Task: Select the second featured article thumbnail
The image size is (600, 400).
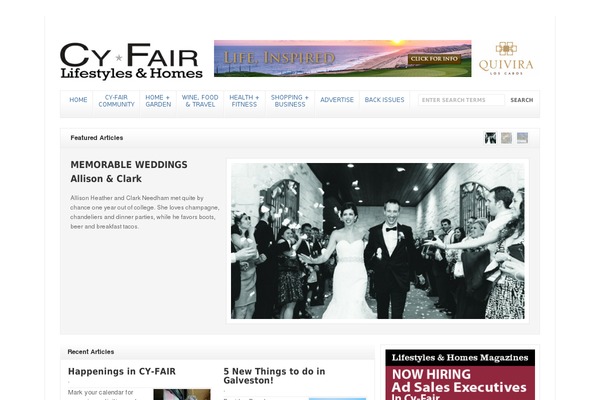Action: tap(506, 138)
